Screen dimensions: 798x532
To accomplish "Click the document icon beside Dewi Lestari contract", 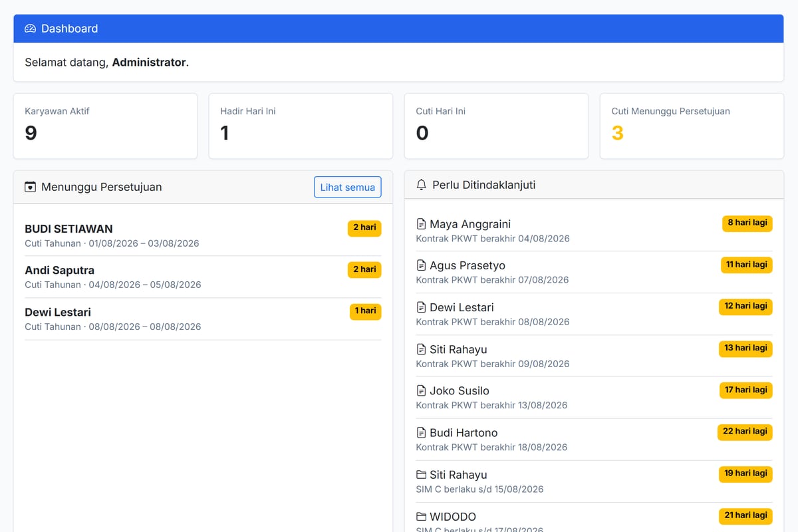I will tap(421, 307).
